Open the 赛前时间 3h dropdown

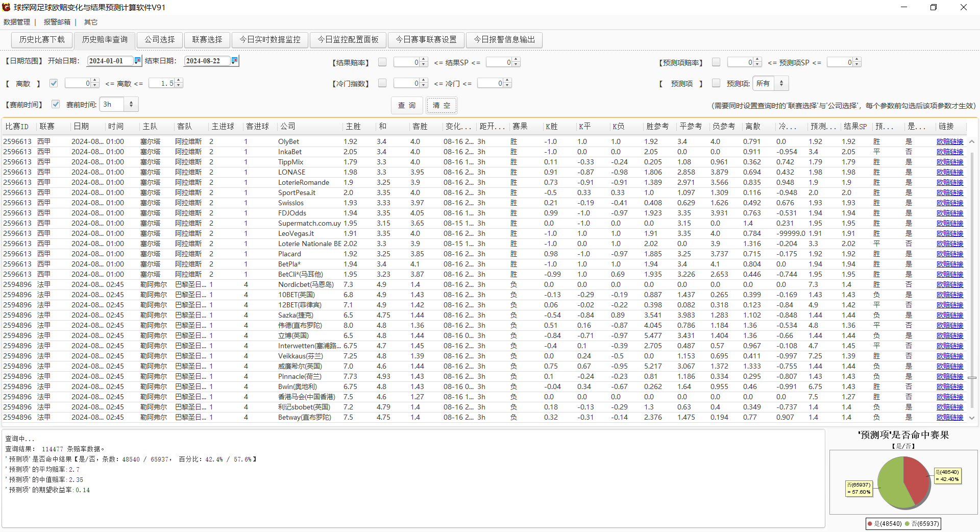click(118, 104)
